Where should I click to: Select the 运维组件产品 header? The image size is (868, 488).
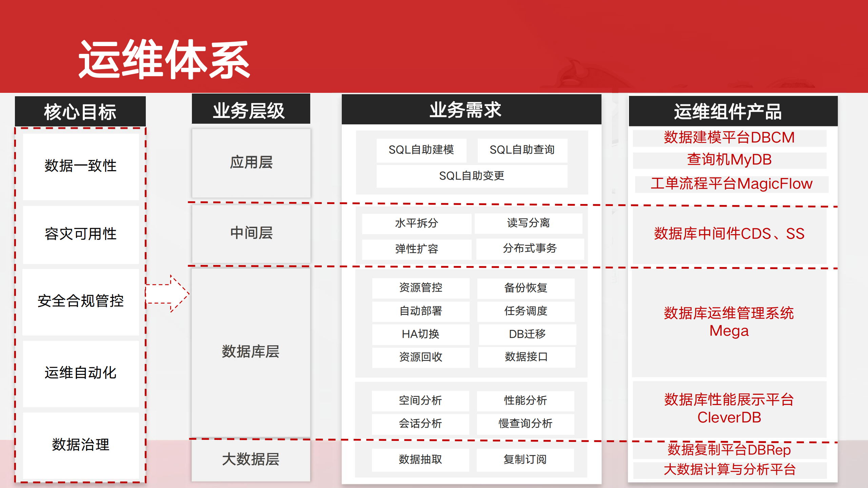click(x=733, y=111)
